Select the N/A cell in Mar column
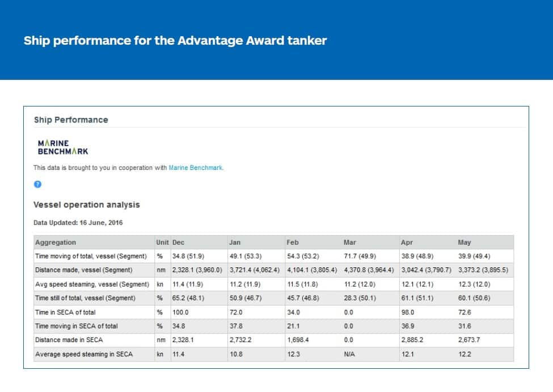 click(x=350, y=355)
